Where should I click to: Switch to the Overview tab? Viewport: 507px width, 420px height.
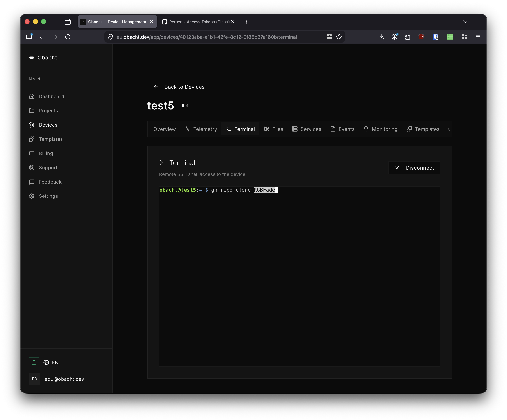(x=164, y=129)
